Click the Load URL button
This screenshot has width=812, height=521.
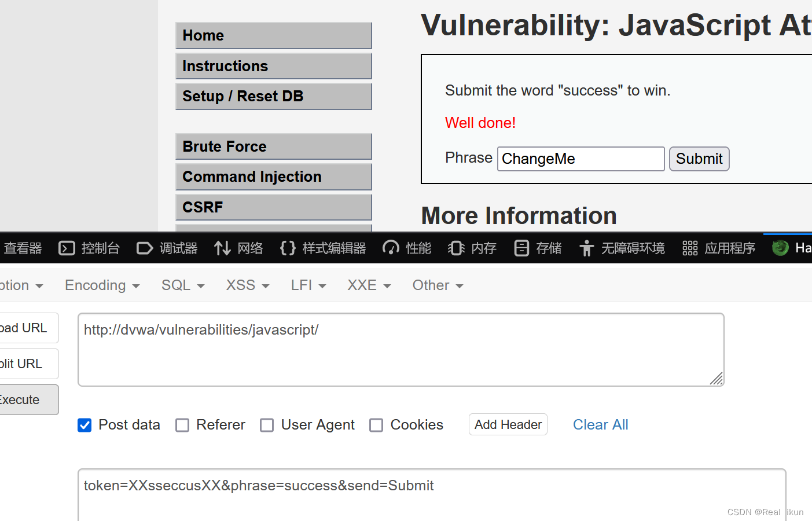pos(28,328)
